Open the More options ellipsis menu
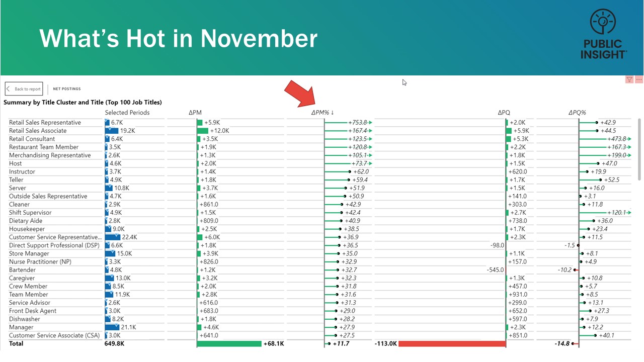This screenshot has height=362, width=644. [x=639, y=79]
